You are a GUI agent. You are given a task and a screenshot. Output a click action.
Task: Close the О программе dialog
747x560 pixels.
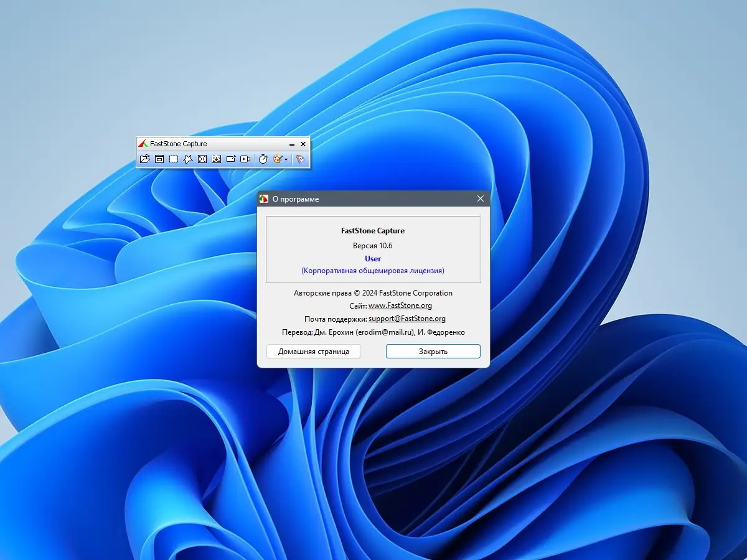point(480,198)
